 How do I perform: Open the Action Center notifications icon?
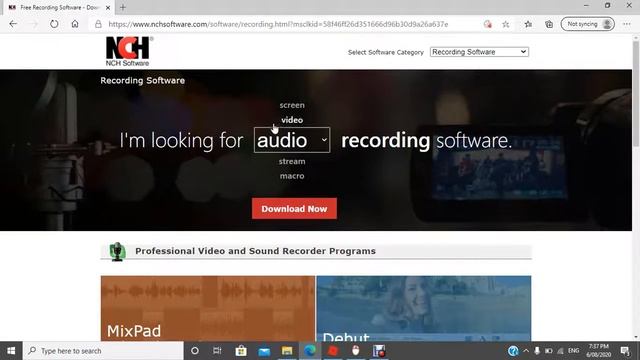tap(625, 351)
